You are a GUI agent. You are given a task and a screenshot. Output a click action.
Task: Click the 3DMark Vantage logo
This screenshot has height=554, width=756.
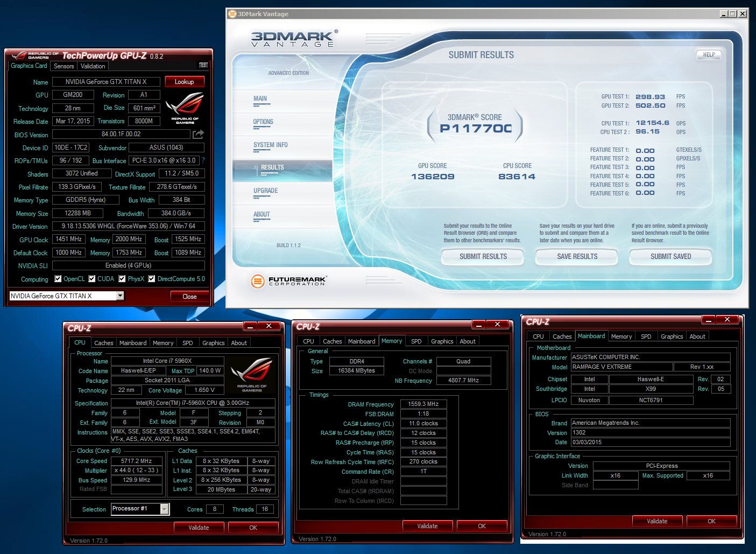(x=294, y=39)
